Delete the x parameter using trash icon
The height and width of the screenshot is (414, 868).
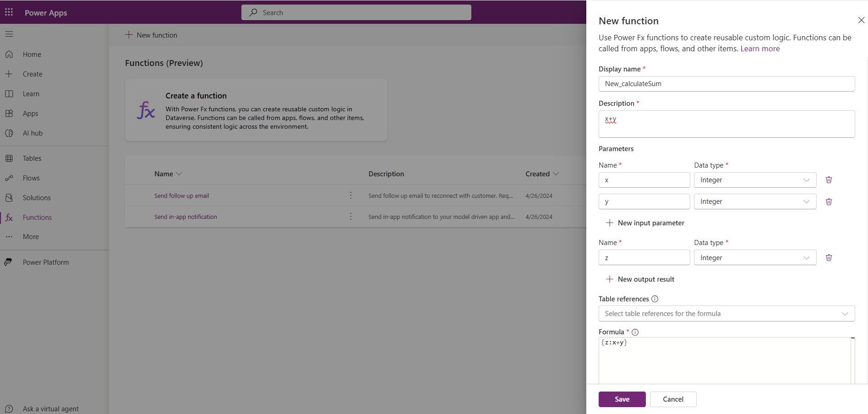click(828, 180)
